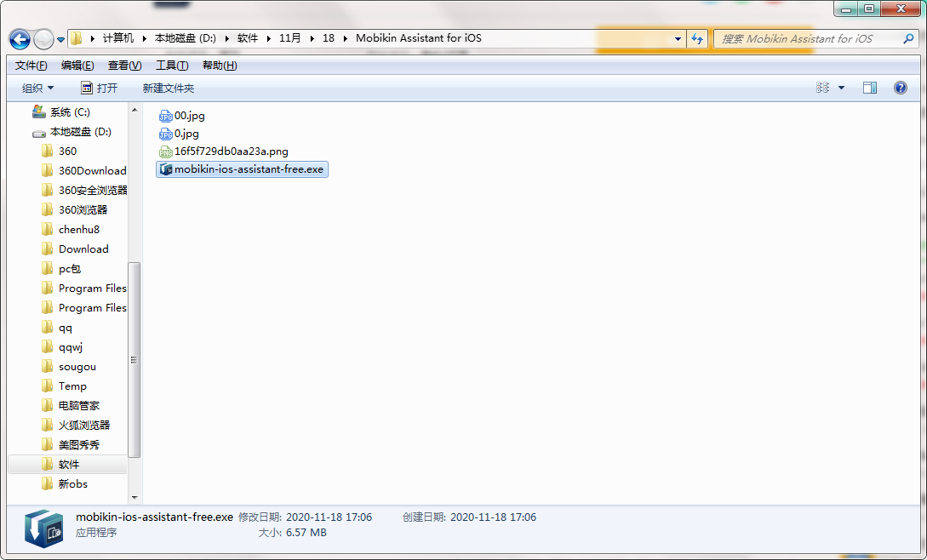
Task: Click the 大小: 6.57 MB text
Action: point(293,533)
